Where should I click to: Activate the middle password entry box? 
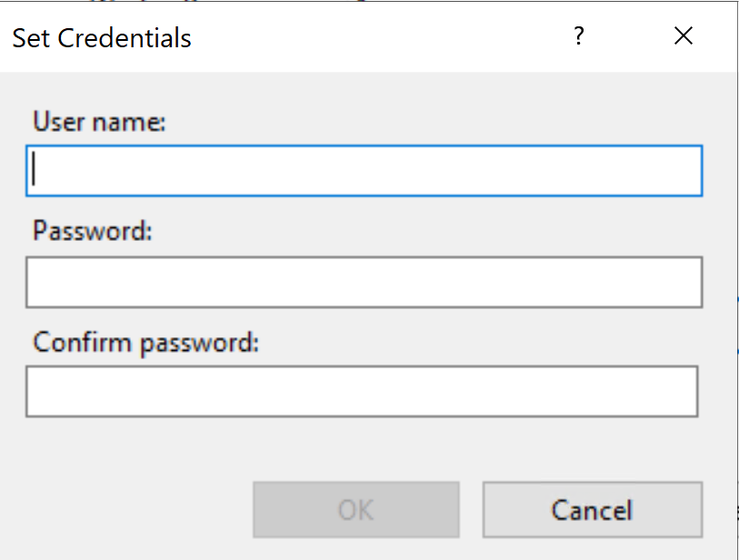pos(364,282)
